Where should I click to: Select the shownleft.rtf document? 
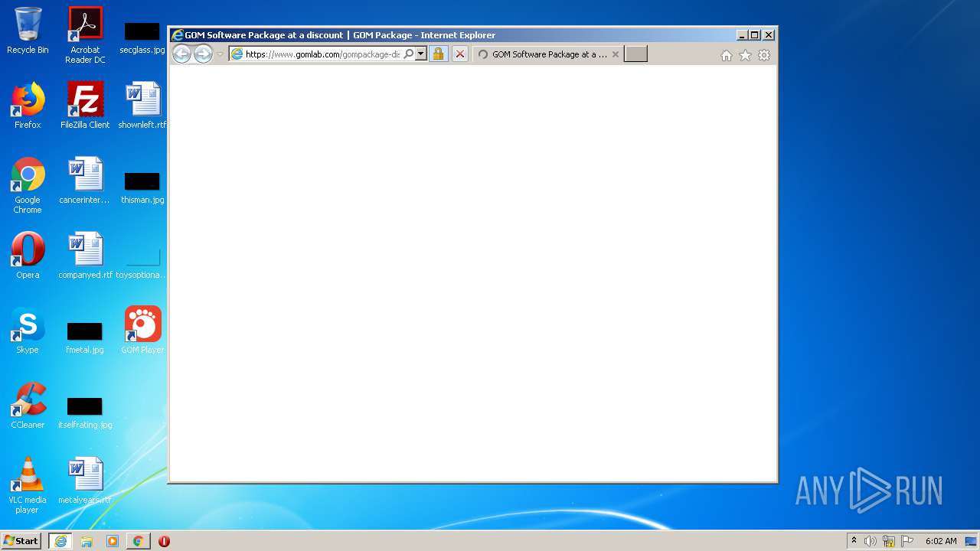[142, 106]
